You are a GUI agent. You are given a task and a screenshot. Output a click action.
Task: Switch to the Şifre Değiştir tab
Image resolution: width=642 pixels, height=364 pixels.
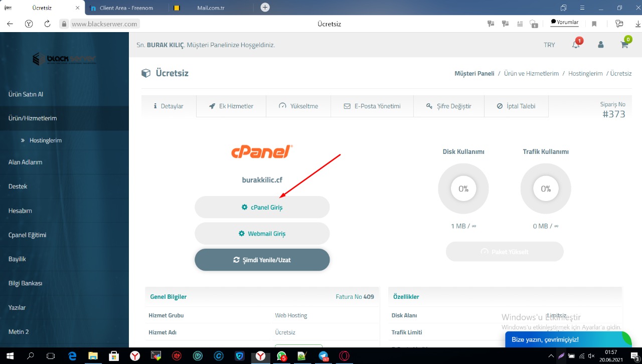(x=449, y=106)
